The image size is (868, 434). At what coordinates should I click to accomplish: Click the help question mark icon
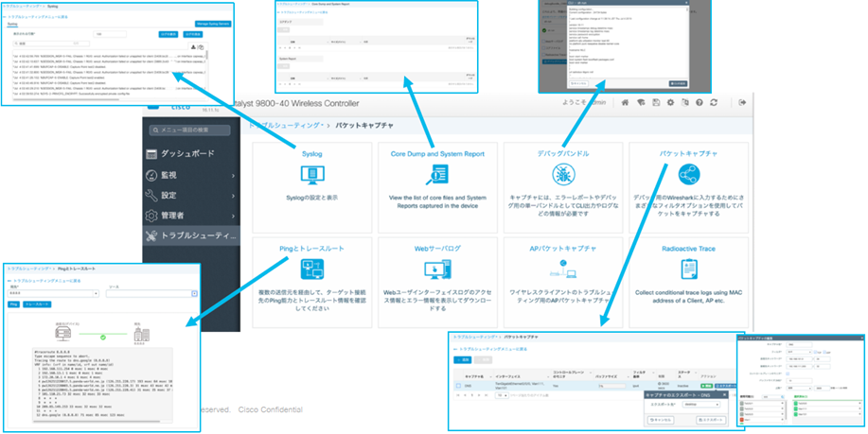pyautogui.click(x=700, y=102)
